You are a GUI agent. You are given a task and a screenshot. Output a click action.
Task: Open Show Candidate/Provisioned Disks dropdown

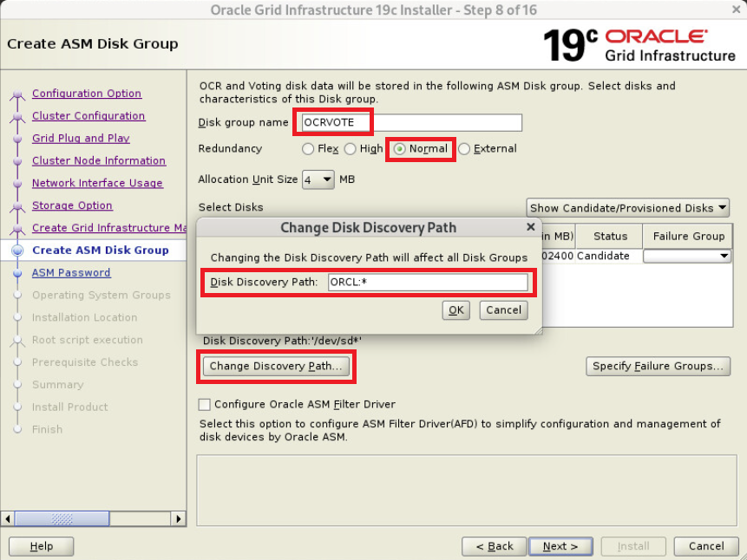click(627, 208)
